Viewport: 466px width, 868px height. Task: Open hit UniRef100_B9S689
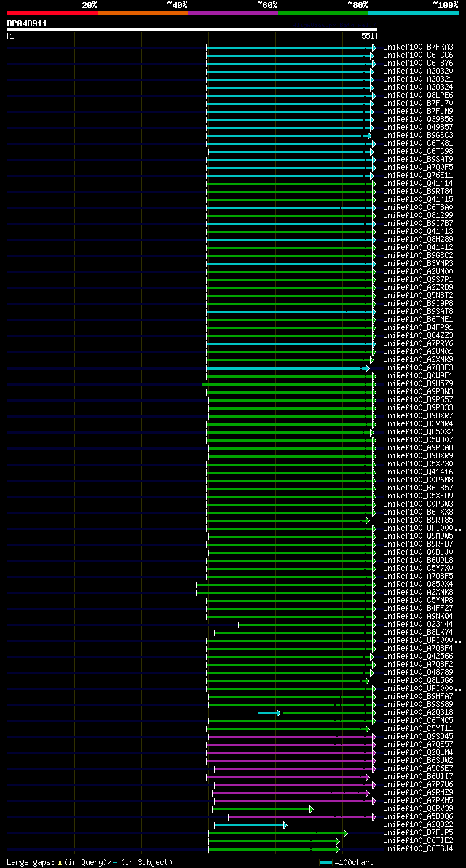418,705
